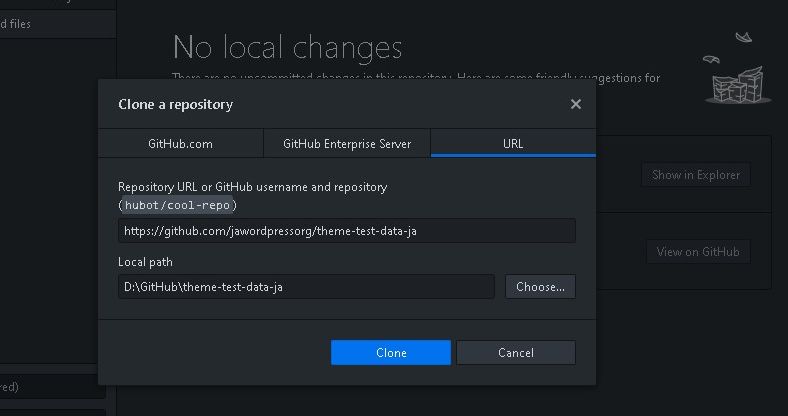Click the hubot/cool-repo example text
This screenshot has width=788, height=416.
coord(178,205)
